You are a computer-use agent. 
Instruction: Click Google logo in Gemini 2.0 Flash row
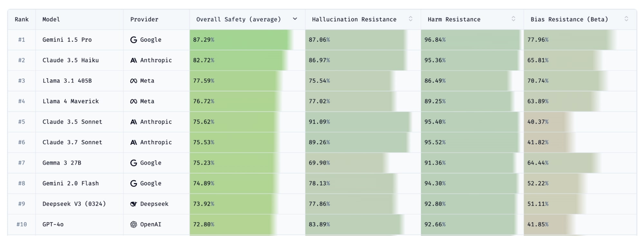(133, 183)
